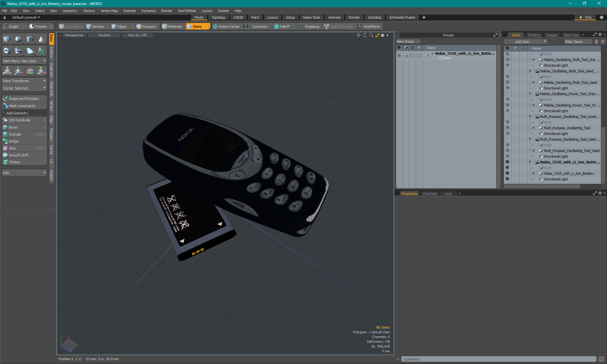
Task: Click the Polygons selection mode button
Action: (x=146, y=27)
